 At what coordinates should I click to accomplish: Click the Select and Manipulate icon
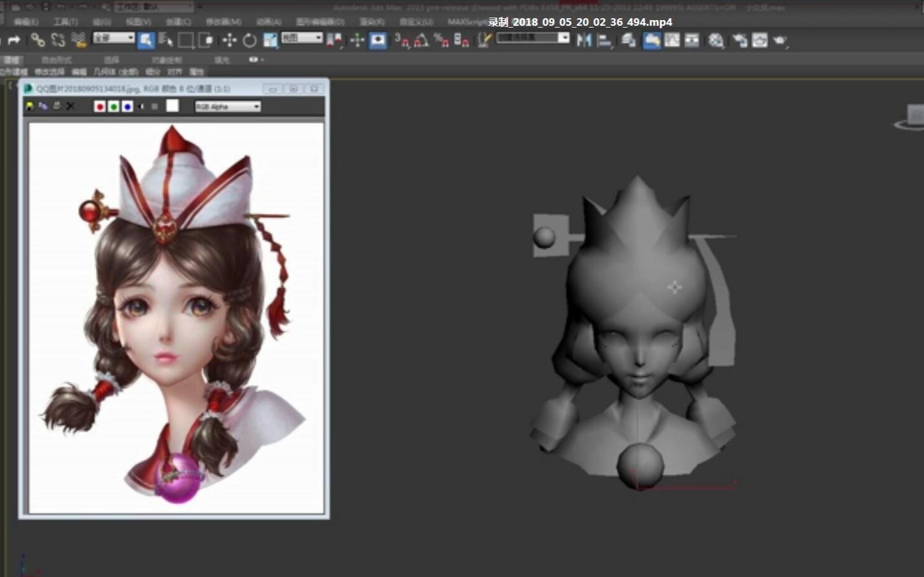click(x=357, y=41)
